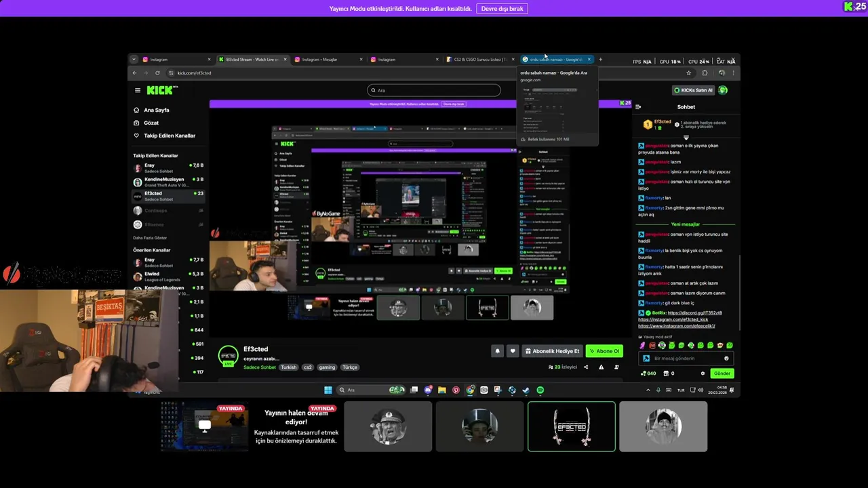Open Steam from Windows taskbar
The width and height of the screenshot is (868, 488).
(526, 390)
